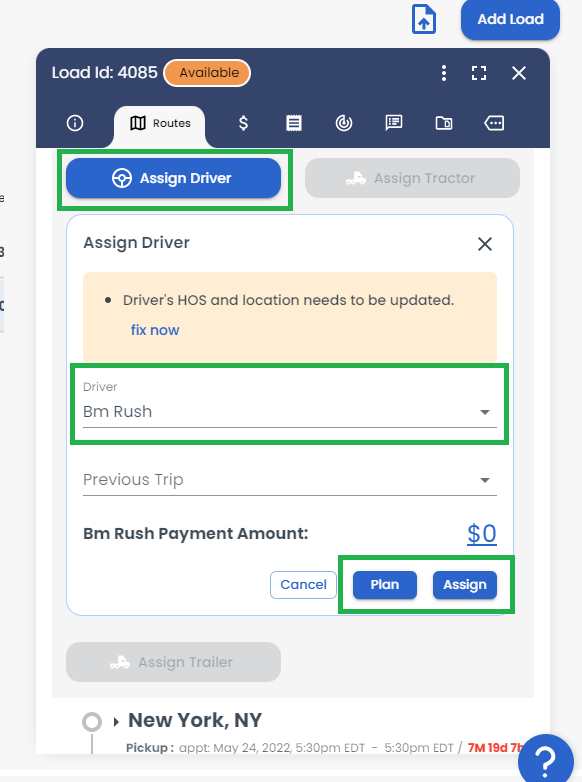The image size is (582, 782).
Task: Open the comments tab icon
Action: click(394, 123)
